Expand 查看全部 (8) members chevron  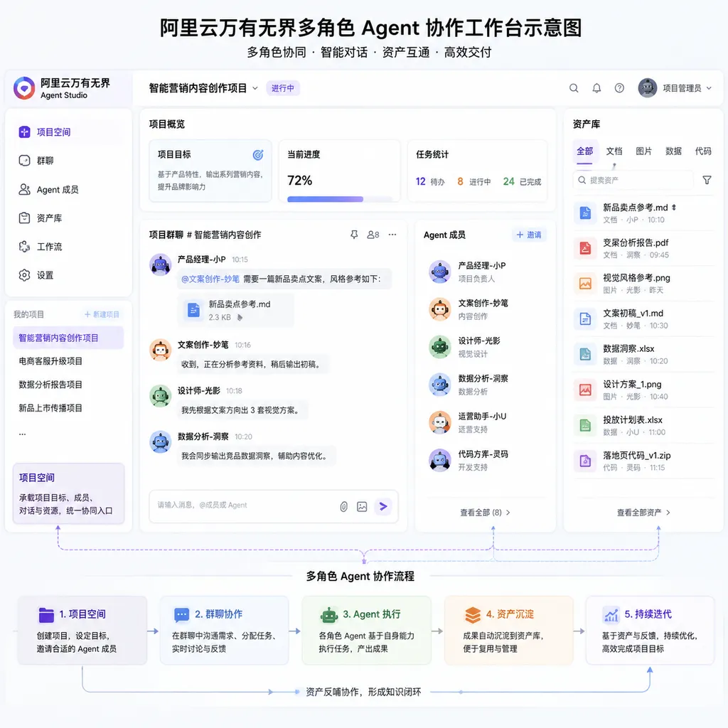tap(508, 513)
